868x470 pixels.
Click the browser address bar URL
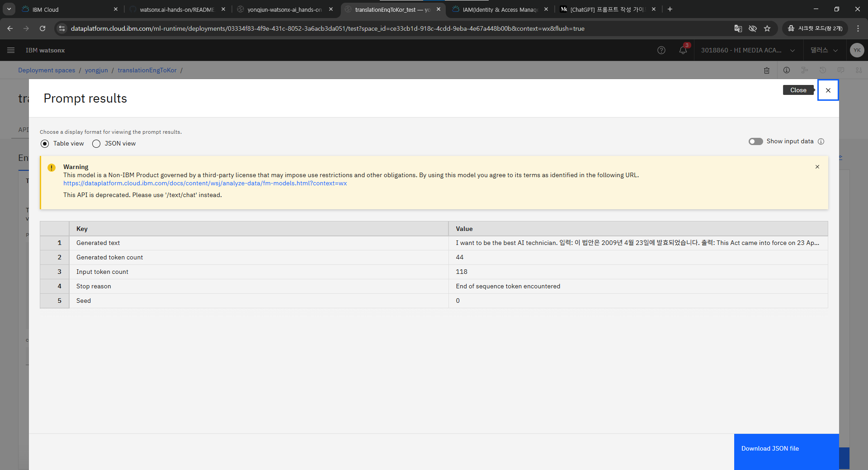(327, 28)
